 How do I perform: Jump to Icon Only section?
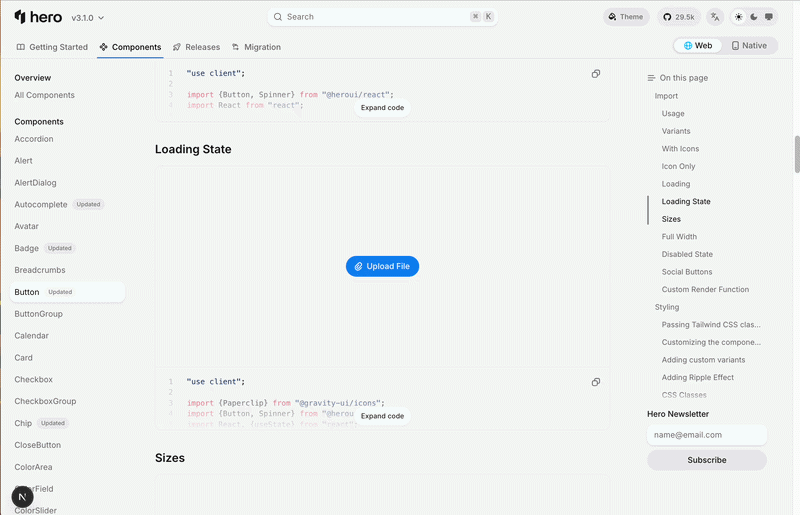point(678,166)
